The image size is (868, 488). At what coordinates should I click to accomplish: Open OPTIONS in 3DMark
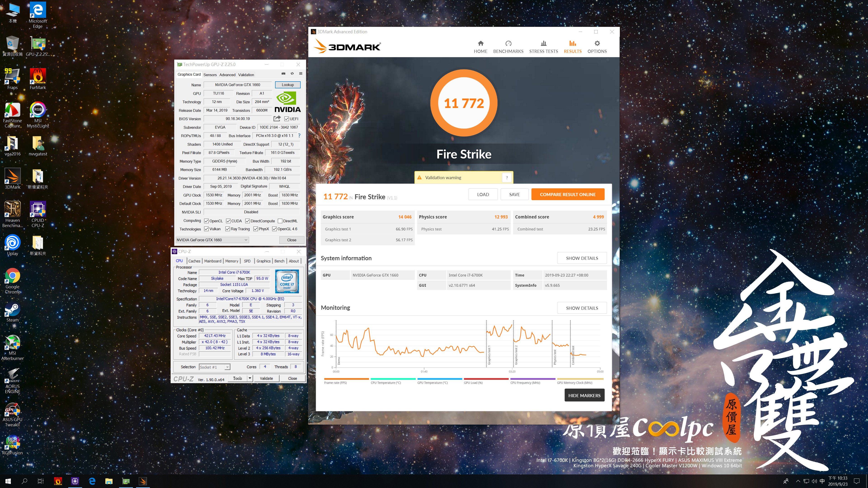(x=597, y=47)
